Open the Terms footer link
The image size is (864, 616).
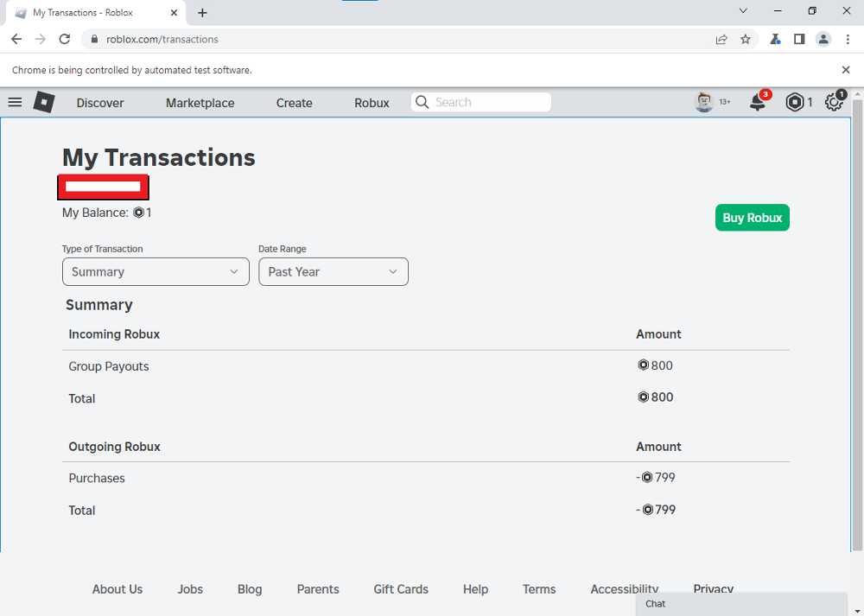click(x=539, y=589)
